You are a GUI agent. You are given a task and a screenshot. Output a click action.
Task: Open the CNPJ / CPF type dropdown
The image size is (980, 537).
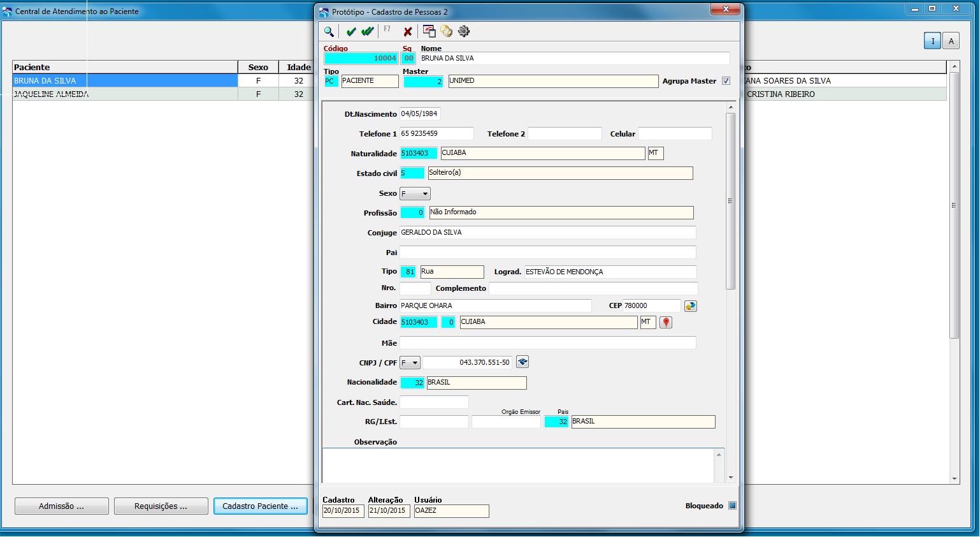(410, 363)
